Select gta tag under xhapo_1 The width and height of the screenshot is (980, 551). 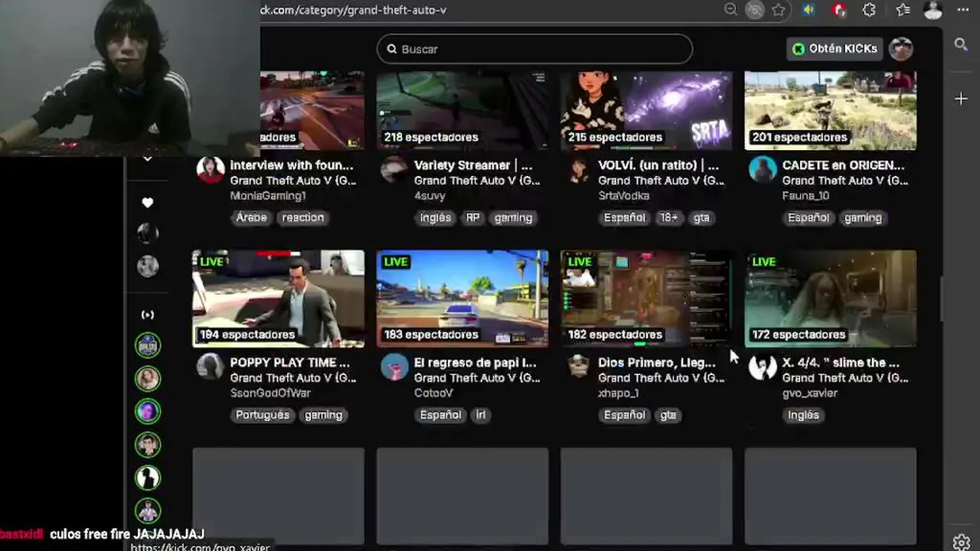pyautogui.click(x=668, y=415)
